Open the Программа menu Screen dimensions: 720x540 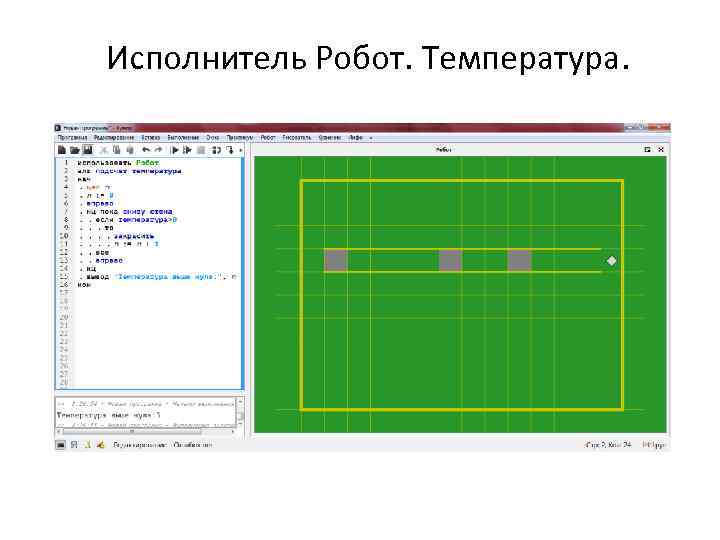72,137
